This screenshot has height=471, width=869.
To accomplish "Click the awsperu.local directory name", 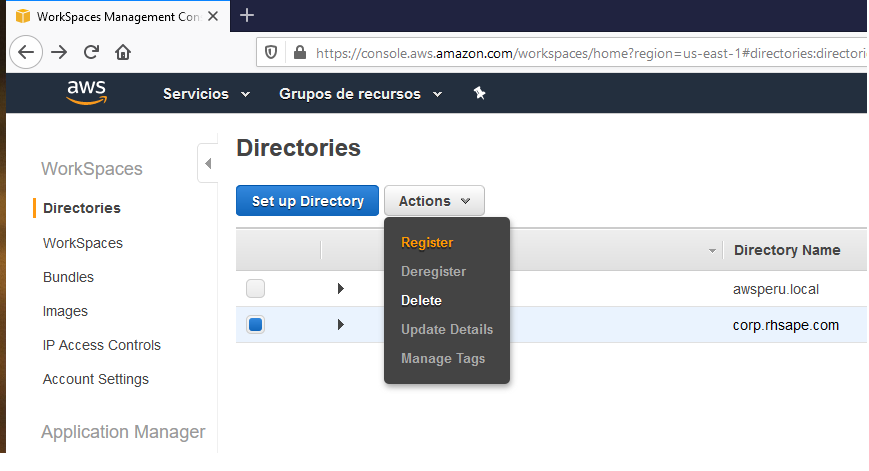I will [776, 289].
